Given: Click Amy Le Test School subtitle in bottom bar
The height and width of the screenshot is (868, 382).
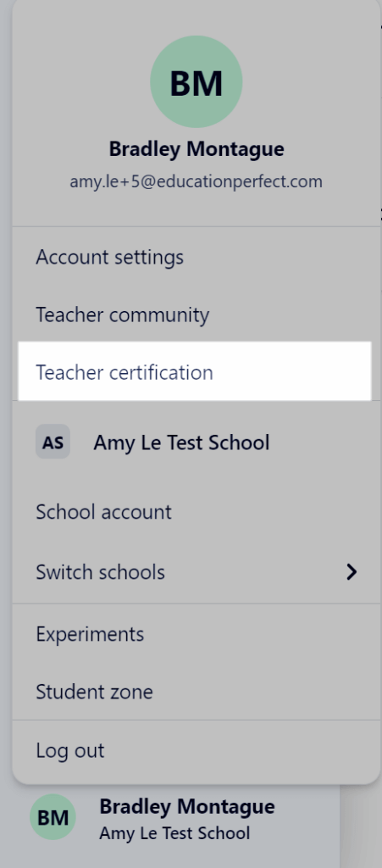Looking at the screenshot, I should [174, 833].
